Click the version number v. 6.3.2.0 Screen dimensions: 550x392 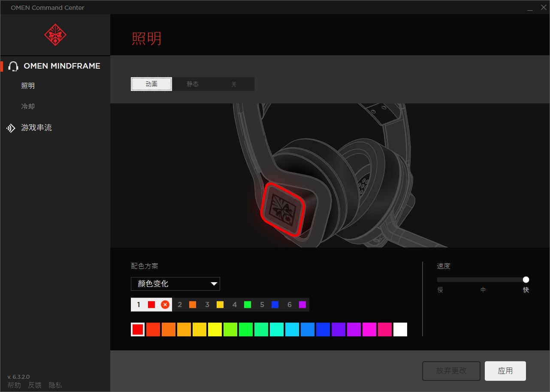coord(18,377)
